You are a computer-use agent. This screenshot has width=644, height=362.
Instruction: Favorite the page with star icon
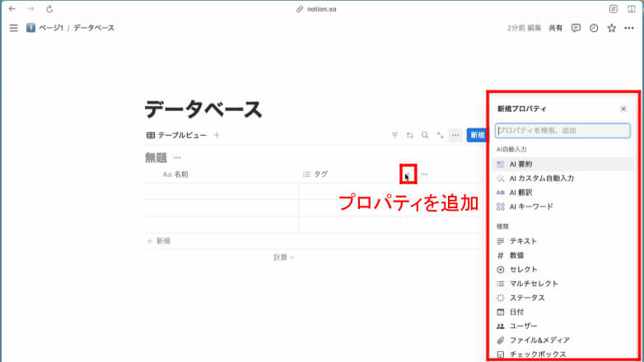pyautogui.click(x=612, y=28)
